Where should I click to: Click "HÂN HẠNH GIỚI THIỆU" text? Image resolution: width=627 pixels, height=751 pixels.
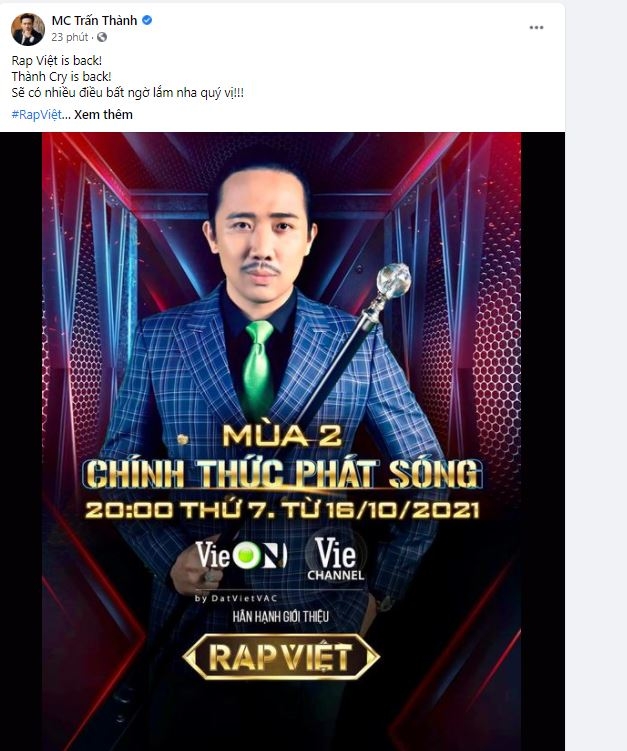[281, 616]
